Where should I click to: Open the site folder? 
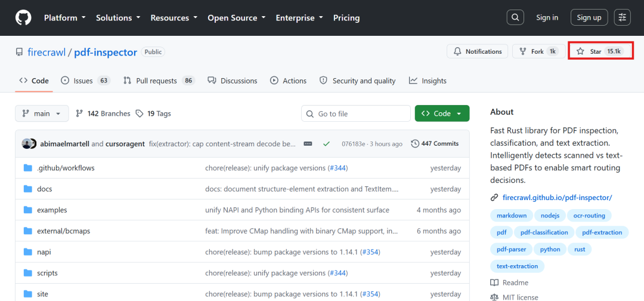pos(42,294)
